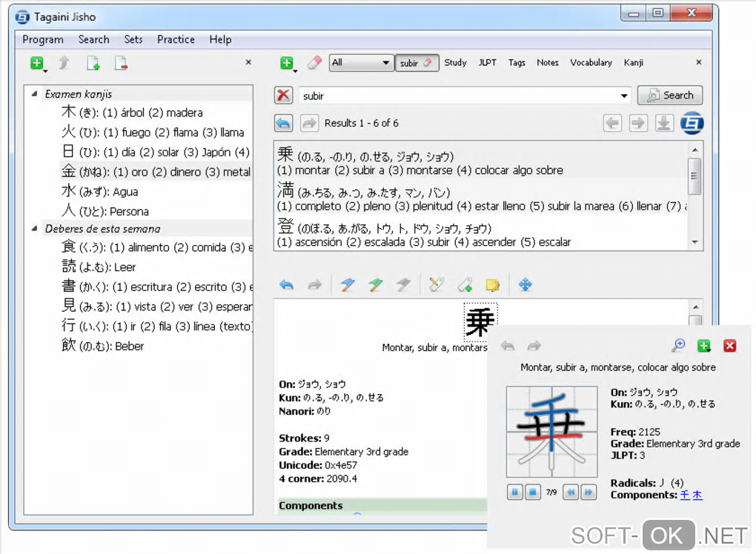Click the blue Tagaini logo button

click(692, 124)
